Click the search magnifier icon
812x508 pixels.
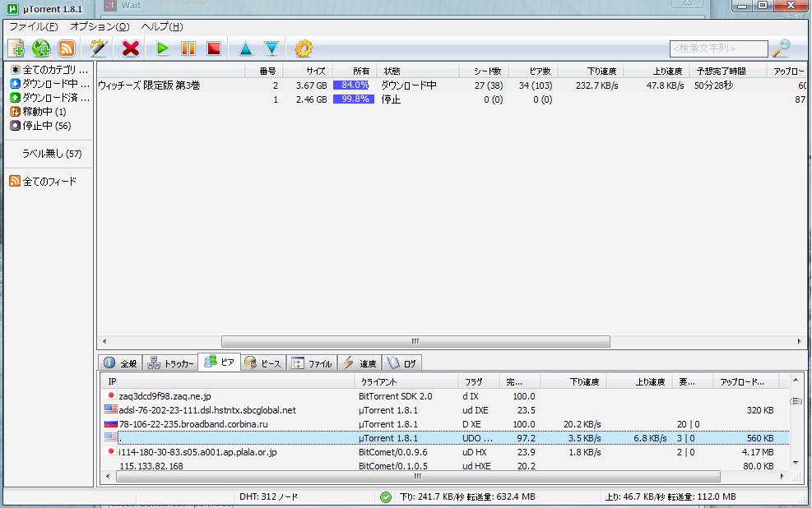[x=781, y=48]
